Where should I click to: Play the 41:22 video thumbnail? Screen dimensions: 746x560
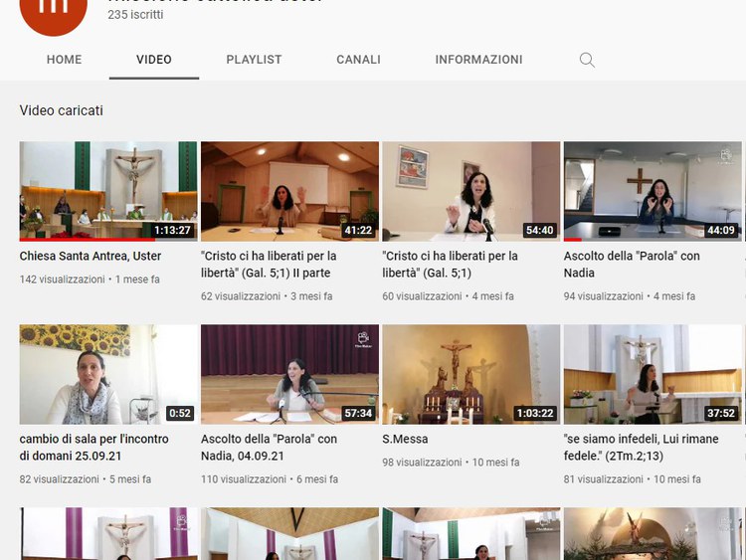pyautogui.click(x=289, y=191)
